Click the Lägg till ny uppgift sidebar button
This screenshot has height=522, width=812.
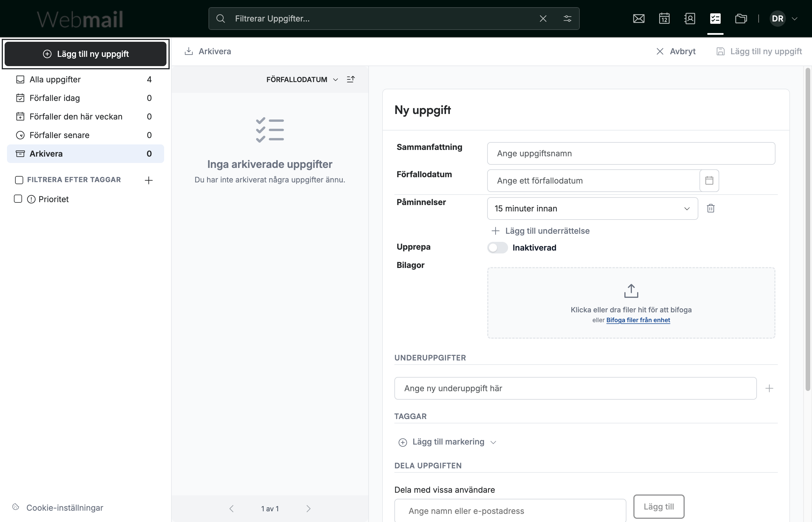point(85,54)
